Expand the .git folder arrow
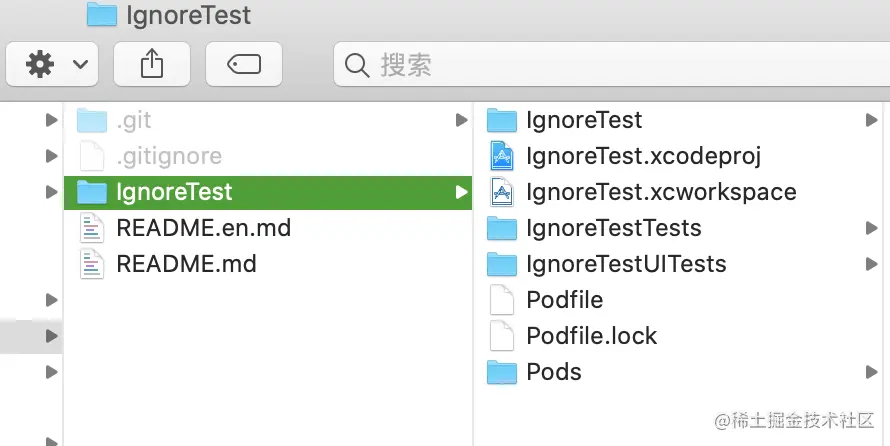The width and height of the screenshot is (890, 446). point(461,120)
